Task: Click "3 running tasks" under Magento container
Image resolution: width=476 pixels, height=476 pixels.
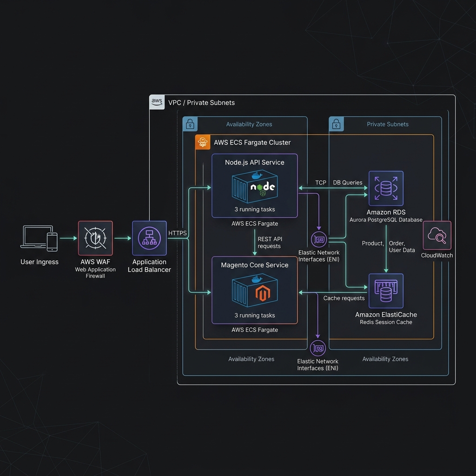Action: [255, 316]
